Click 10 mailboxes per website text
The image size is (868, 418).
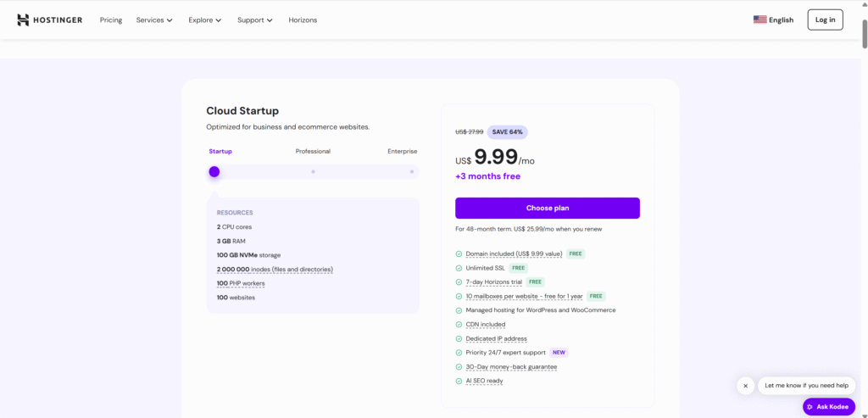(524, 296)
